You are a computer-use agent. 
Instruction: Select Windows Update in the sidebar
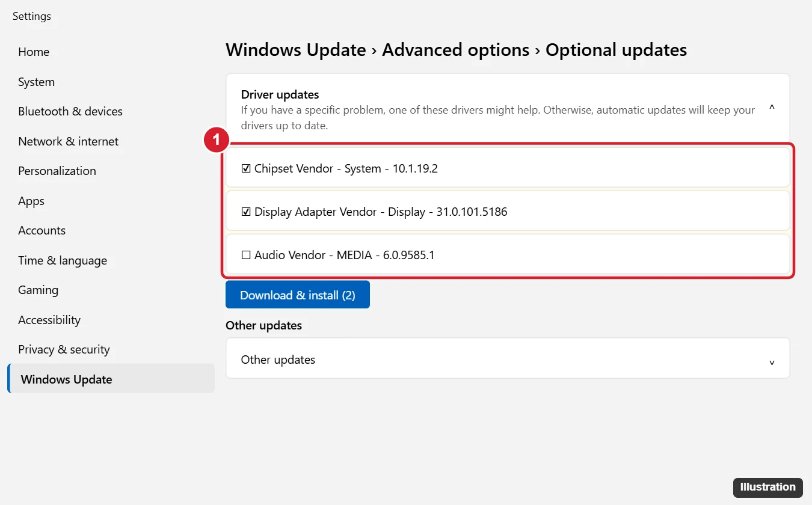pos(111,379)
